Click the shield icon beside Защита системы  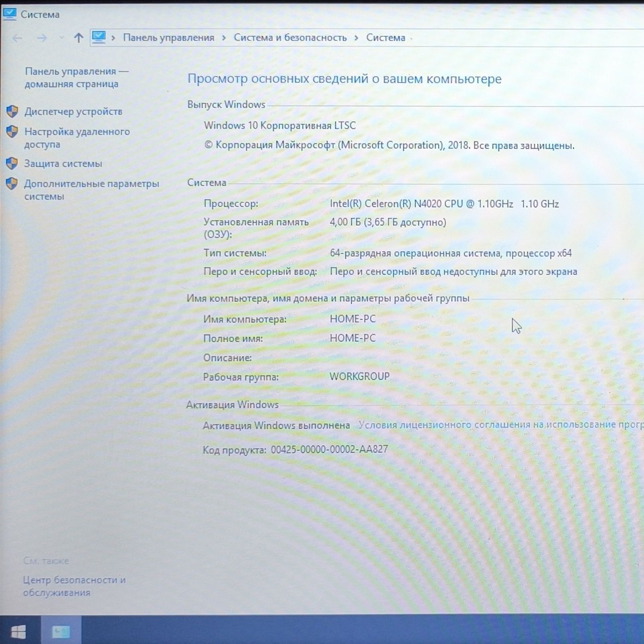click(12, 164)
